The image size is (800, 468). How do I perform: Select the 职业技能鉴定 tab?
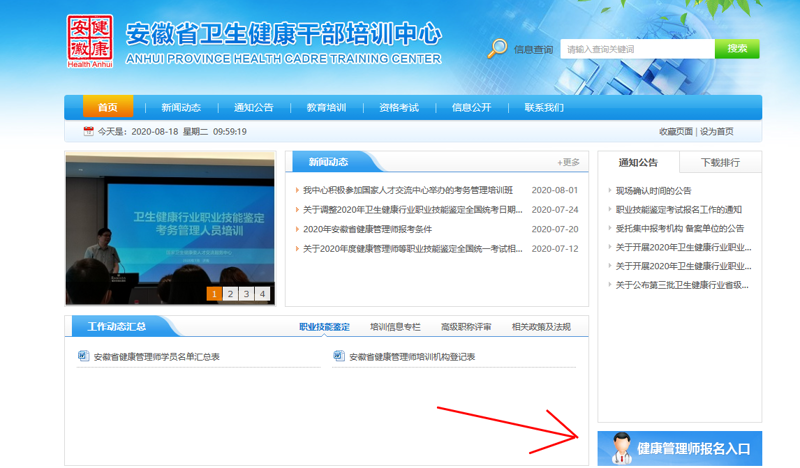coord(324,327)
